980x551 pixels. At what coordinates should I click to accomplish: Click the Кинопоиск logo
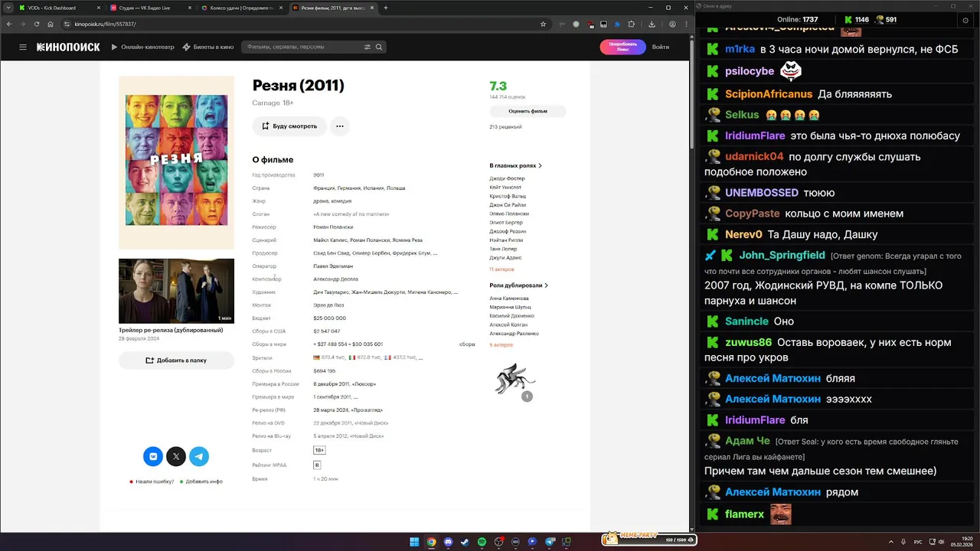coord(68,47)
